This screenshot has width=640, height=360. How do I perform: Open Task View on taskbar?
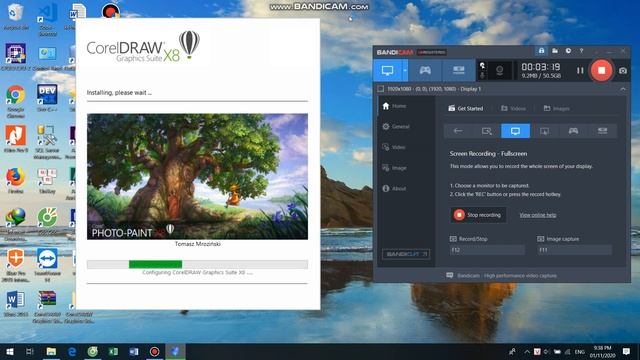point(30,351)
